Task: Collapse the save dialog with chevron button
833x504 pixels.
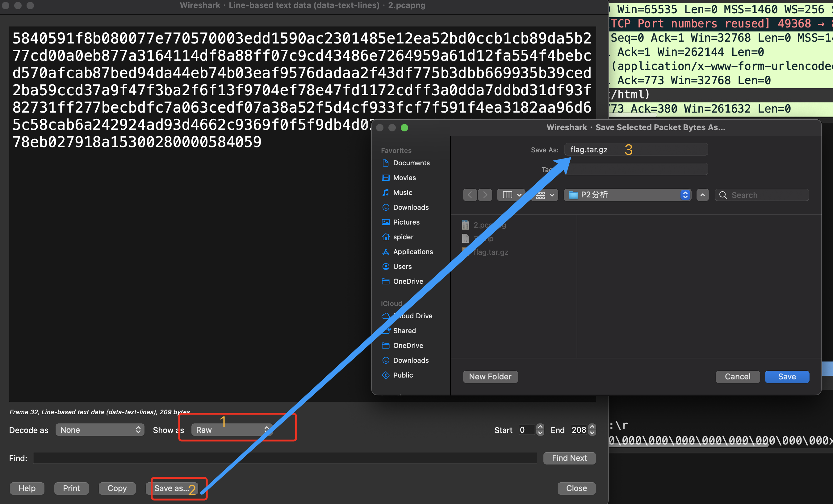Action: click(702, 195)
